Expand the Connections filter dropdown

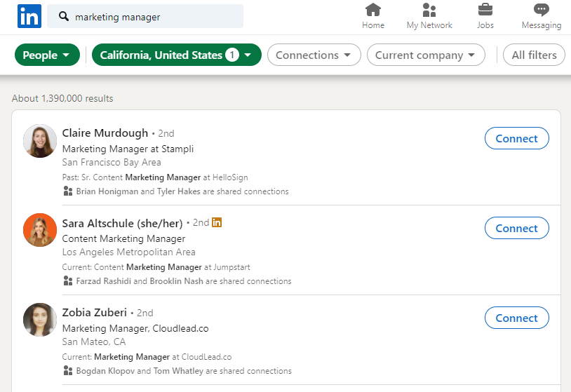coord(314,55)
